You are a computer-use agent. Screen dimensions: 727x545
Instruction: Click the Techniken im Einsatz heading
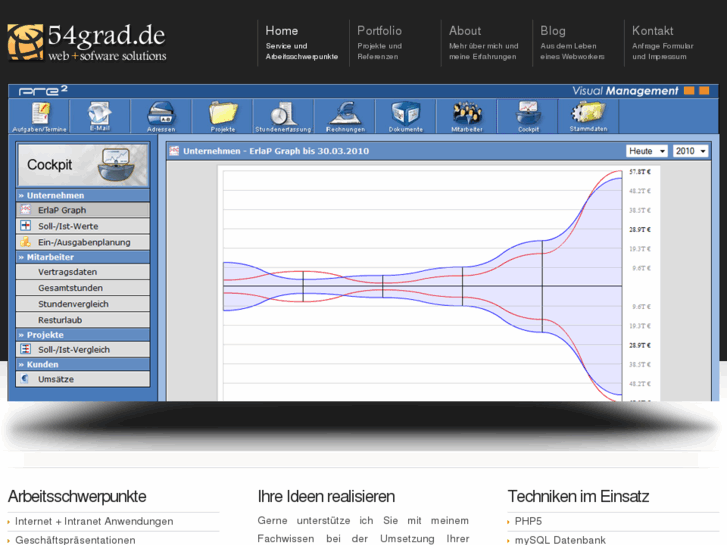(x=578, y=496)
